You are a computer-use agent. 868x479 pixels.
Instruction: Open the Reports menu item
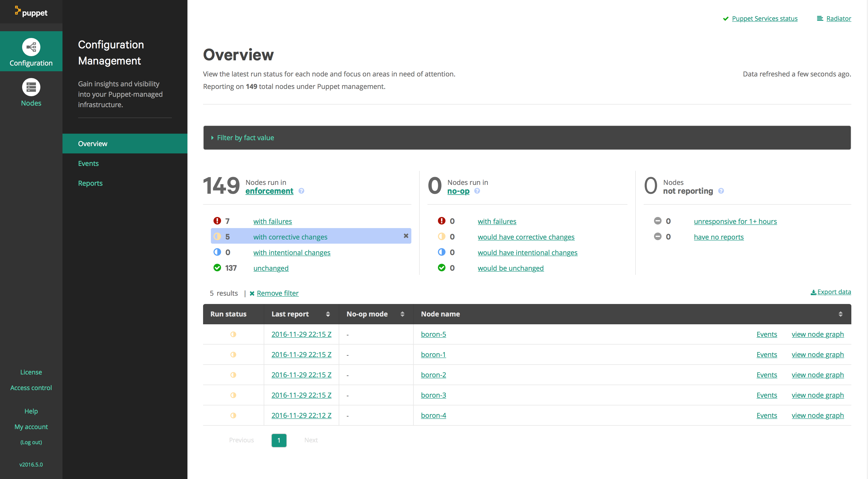click(90, 183)
